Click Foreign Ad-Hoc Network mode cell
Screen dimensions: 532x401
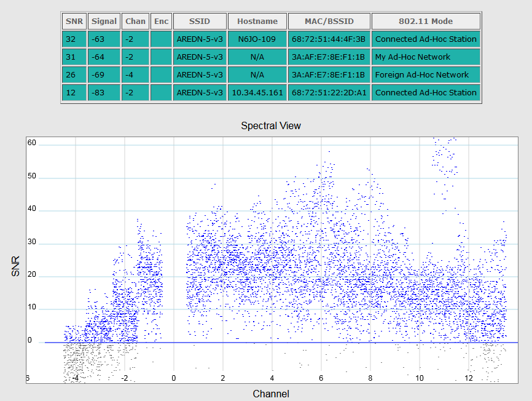426,74
